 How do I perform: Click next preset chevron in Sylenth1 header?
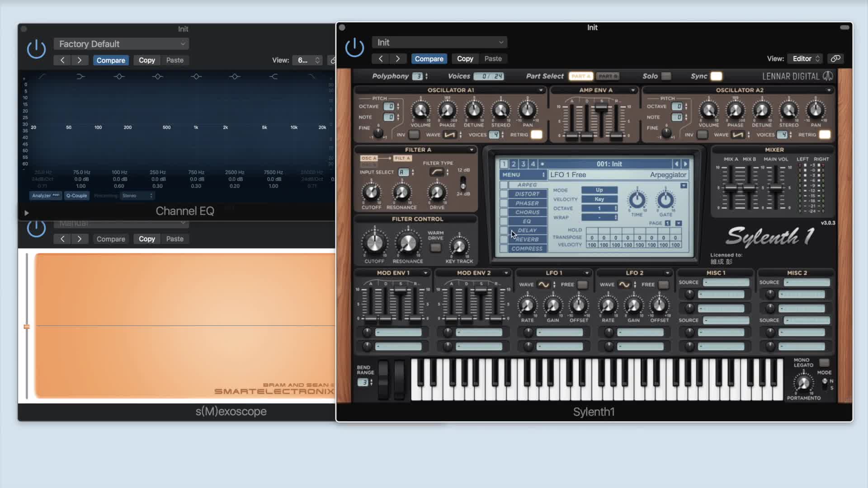[397, 59]
